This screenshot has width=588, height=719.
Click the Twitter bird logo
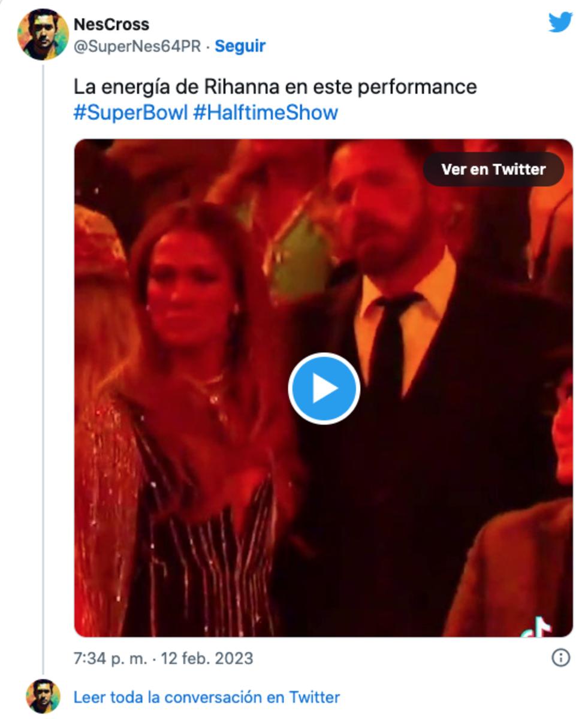point(560,22)
